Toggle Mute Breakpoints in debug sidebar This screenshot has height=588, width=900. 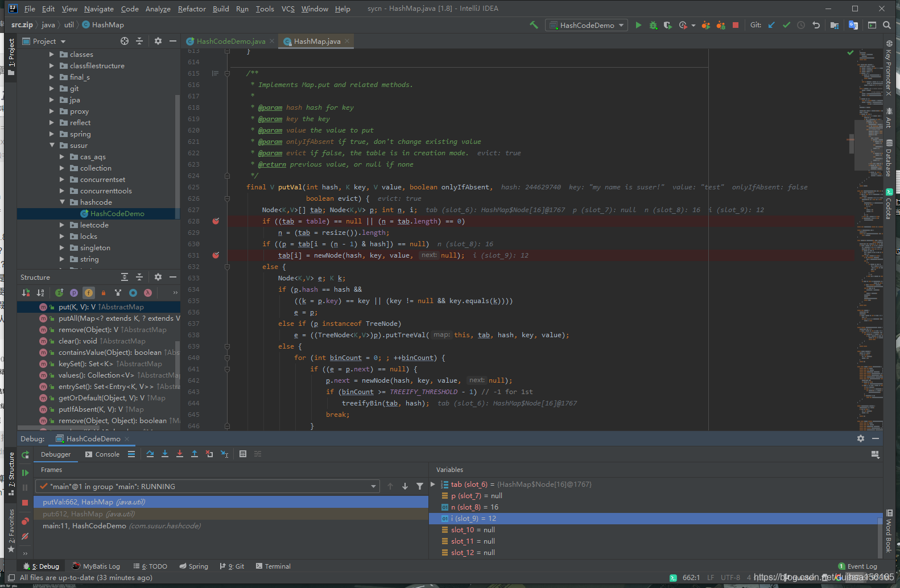point(25,536)
